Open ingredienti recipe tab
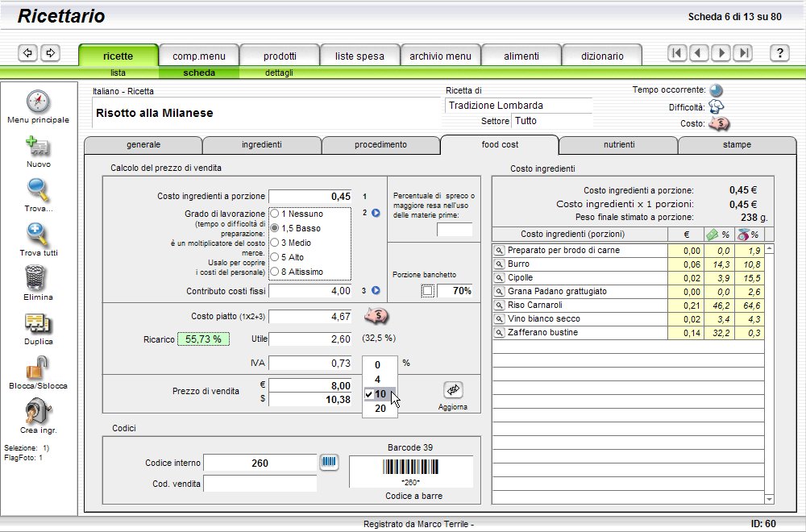This screenshot has height=532, width=806. pyautogui.click(x=262, y=145)
